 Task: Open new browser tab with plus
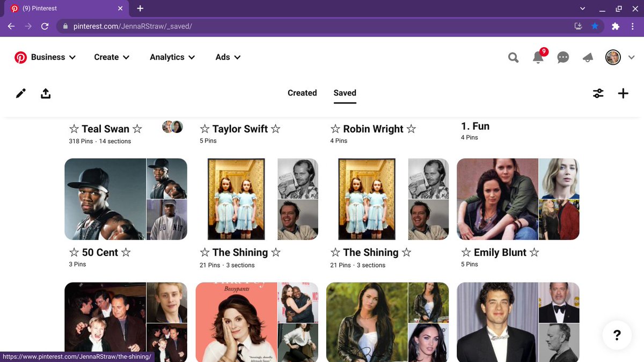pyautogui.click(x=140, y=9)
